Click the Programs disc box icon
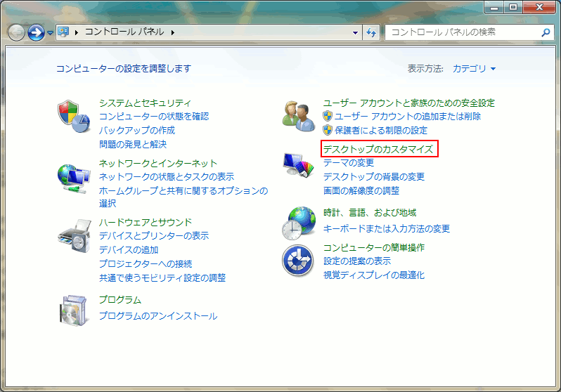The width and height of the screenshot is (561, 392). 74,309
